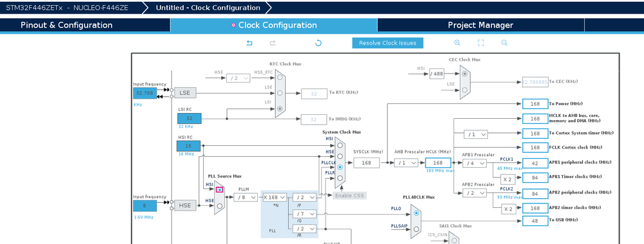Screen dimensions: 644x244
Task: Select HSI in System Clock Mux
Action: click(340, 146)
